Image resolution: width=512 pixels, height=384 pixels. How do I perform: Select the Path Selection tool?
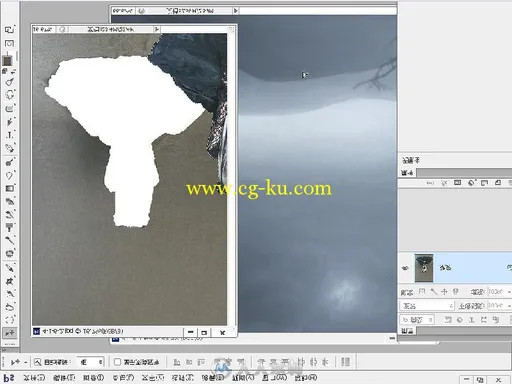pos(10,122)
